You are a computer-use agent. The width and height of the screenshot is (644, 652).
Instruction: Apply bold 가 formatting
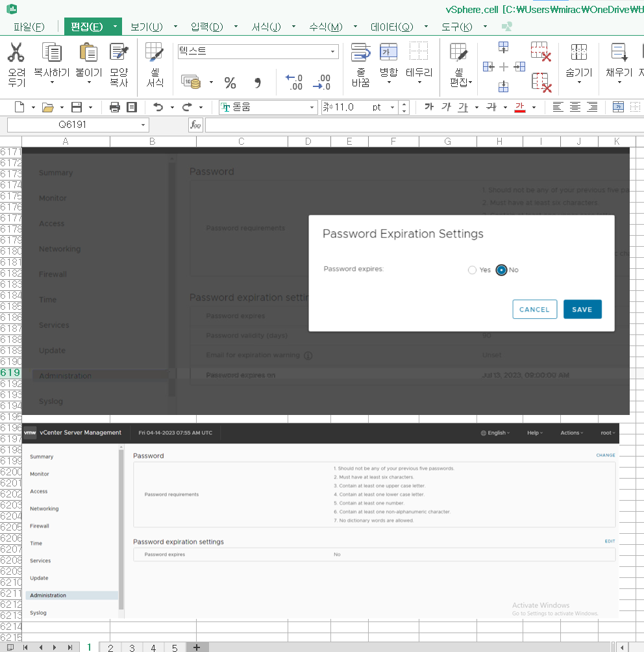tap(429, 107)
